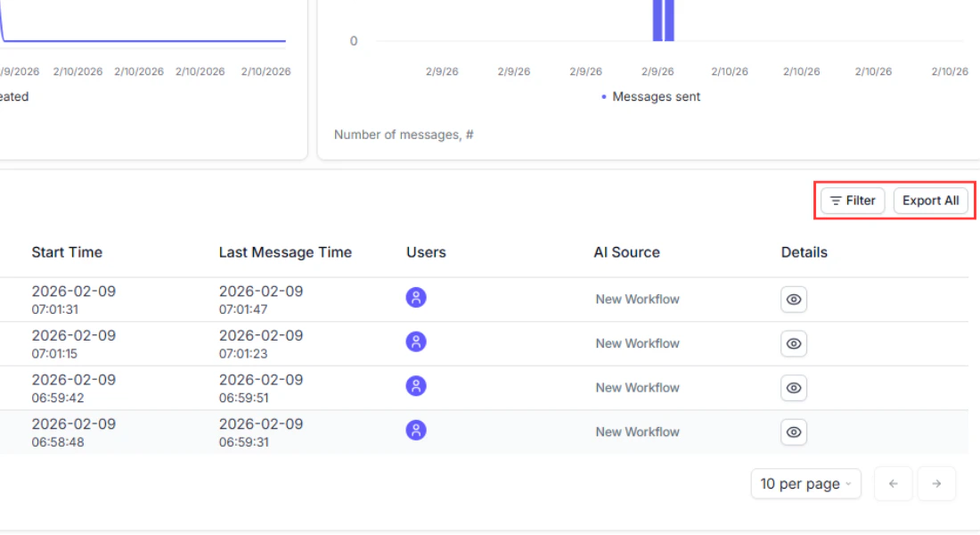Click the Start Time column header
This screenshot has width=980, height=535.
(x=66, y=252)
